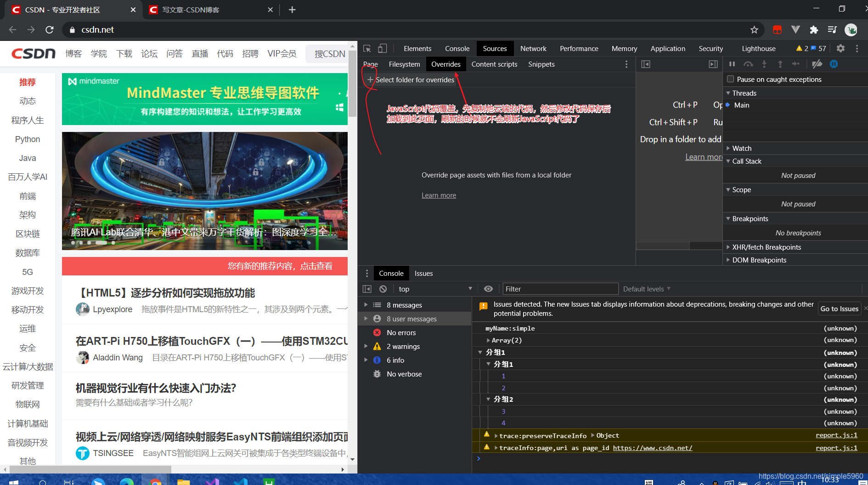Viewport: 868px width, 485px height.
Task: Click step out of function icon
Action: (x=780, y=64)
